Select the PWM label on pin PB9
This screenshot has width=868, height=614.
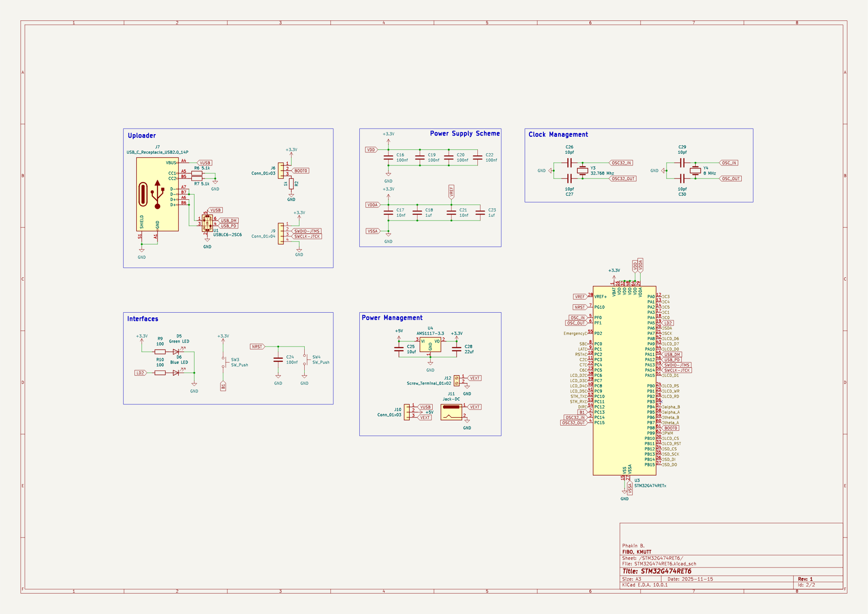668,433
